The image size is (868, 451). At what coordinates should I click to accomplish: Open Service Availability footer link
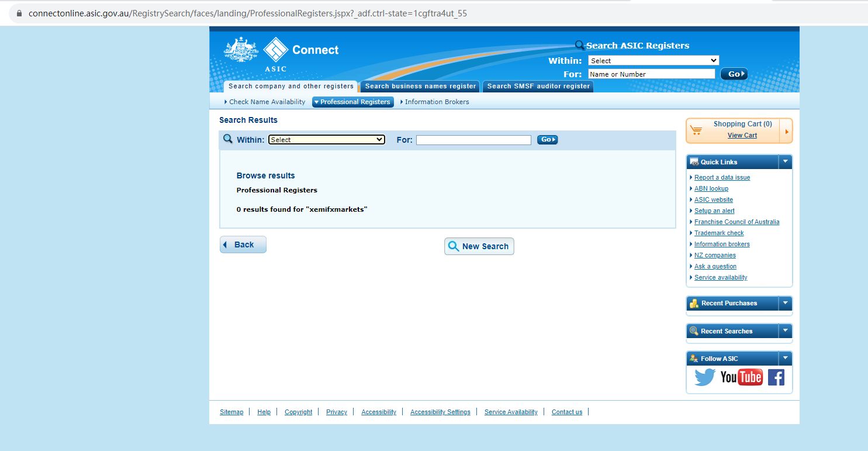(511, 412)
